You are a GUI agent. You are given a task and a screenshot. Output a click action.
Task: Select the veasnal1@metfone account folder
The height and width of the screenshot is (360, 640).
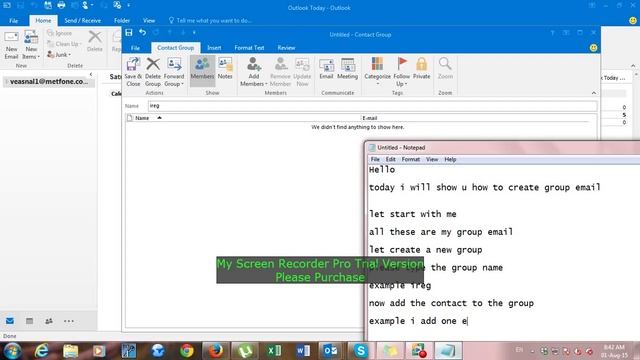pos(49,82)
